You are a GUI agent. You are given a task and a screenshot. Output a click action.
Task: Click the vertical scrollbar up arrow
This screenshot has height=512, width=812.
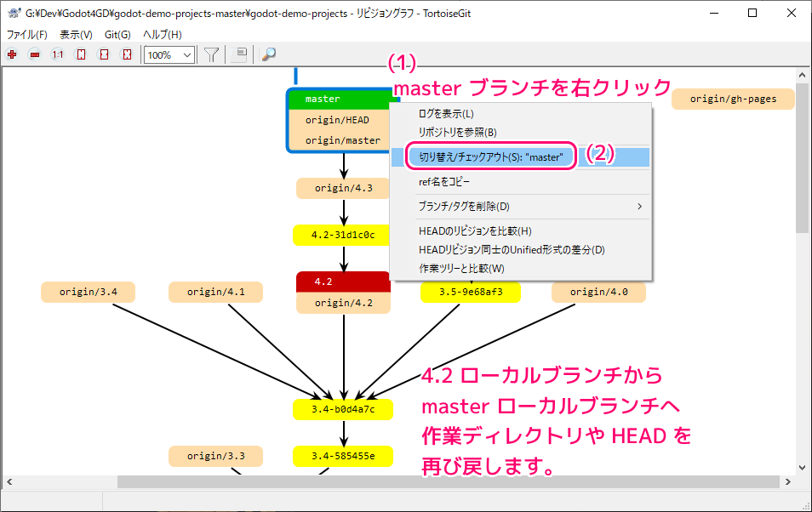click(x=802, y=75)
